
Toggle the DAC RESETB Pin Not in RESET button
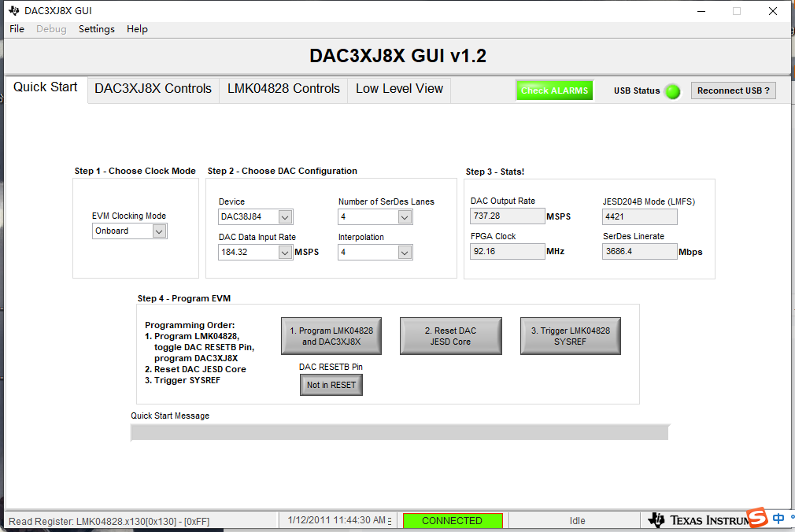click(331, 385)
